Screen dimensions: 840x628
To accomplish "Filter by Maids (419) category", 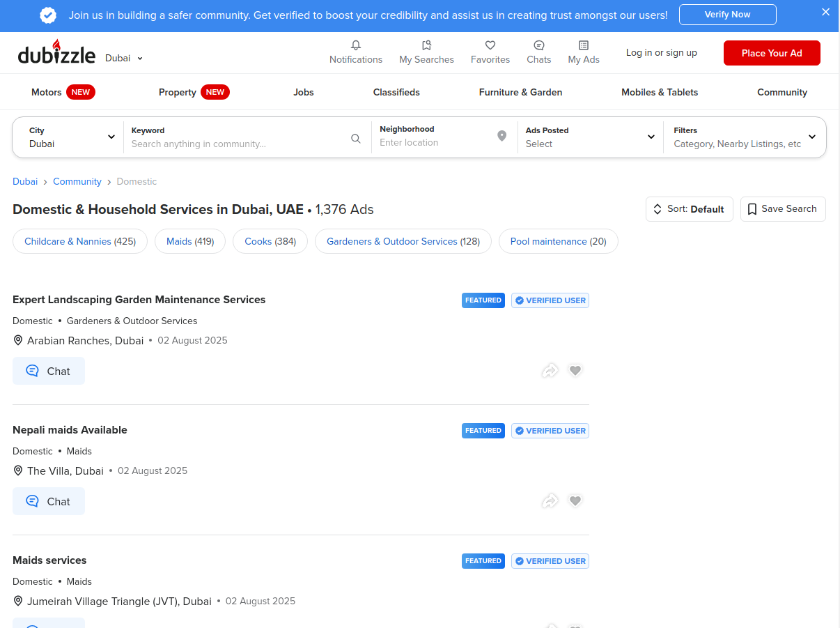I will coord(190,241).
